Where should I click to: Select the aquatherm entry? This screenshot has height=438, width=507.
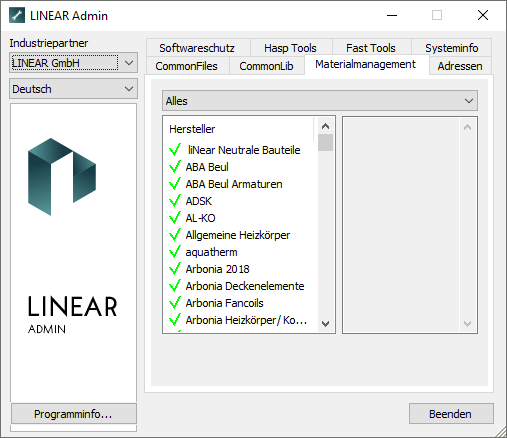[x=211, y=252]
